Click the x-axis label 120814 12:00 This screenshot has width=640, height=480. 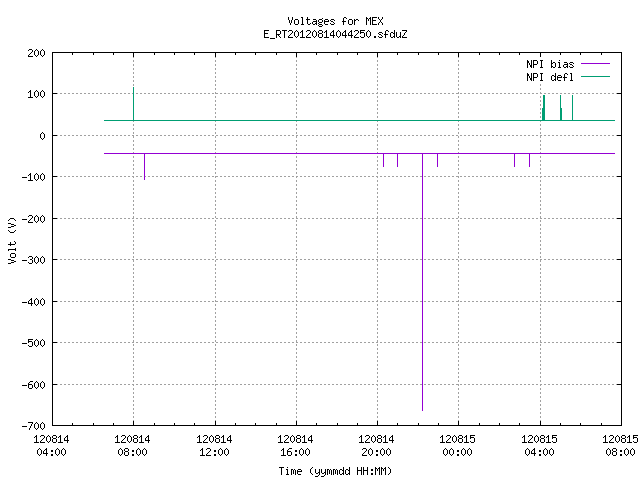(x=214, y=446)
